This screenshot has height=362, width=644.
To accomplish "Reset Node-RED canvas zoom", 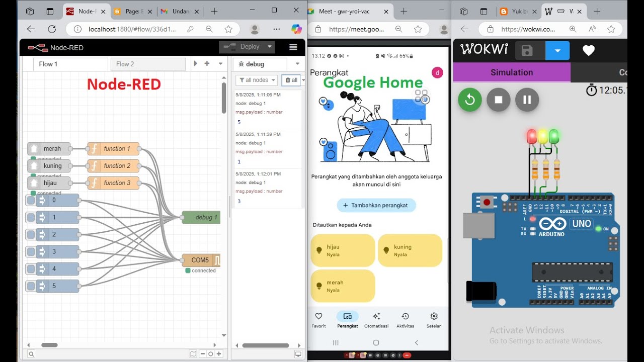I will tap(211, 354).
